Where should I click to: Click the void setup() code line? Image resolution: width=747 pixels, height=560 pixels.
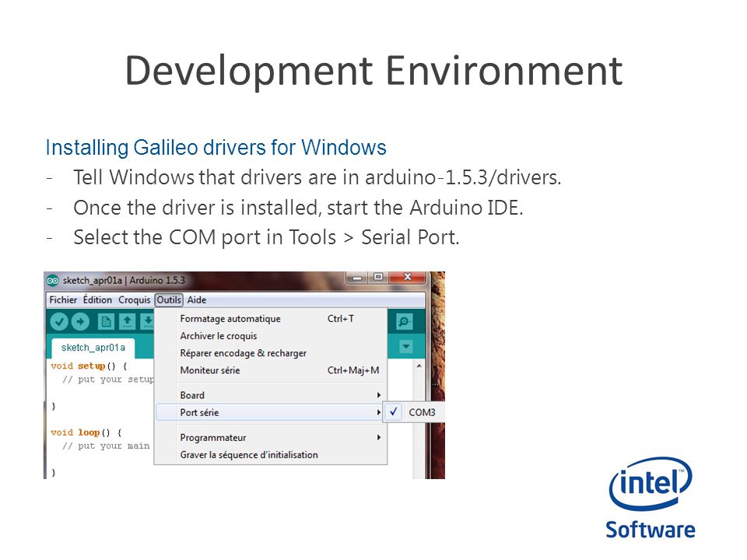(x=89, y=366)
